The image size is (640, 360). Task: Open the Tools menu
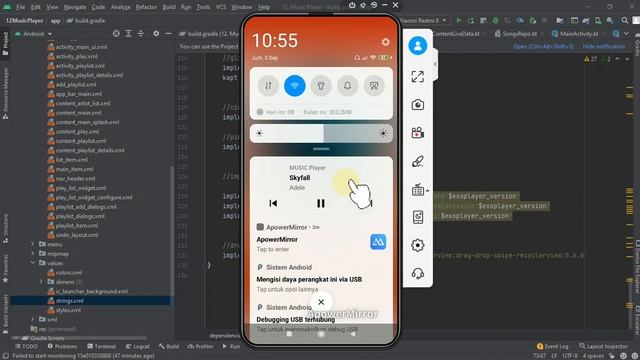pyautogui.click(x=203, y=7)
